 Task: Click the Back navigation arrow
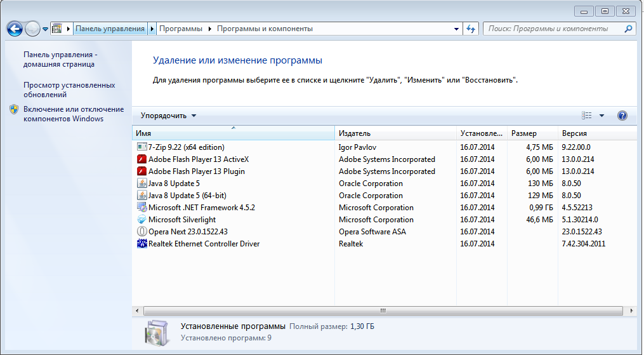(15, 29)
